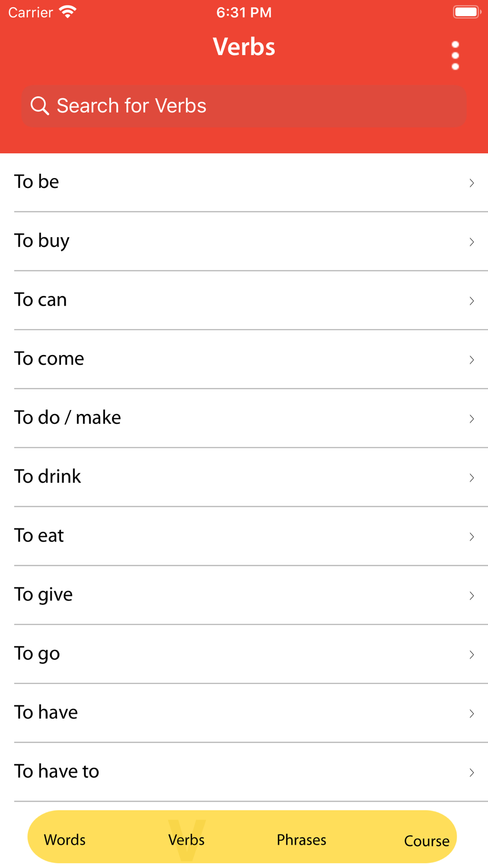This screenshot has width=488, height=868.
Task: Tap the chevron next to To have to
Action: click(471, 772)
